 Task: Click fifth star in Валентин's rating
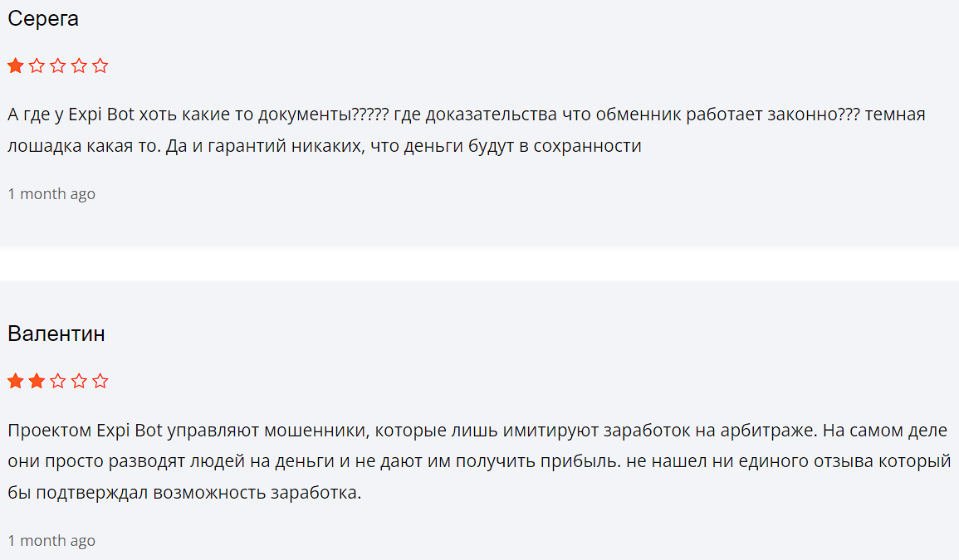(x=100, y=382)
